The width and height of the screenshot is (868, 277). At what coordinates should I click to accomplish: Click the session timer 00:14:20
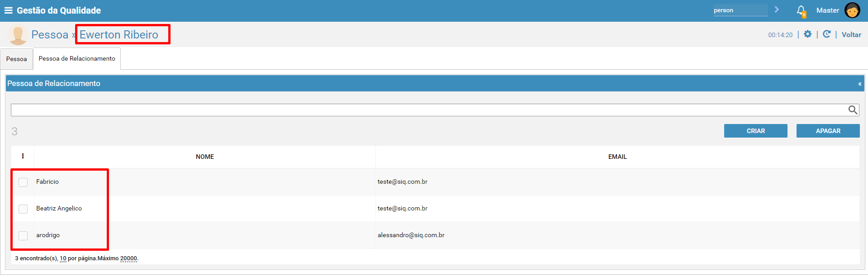point(780,35)
